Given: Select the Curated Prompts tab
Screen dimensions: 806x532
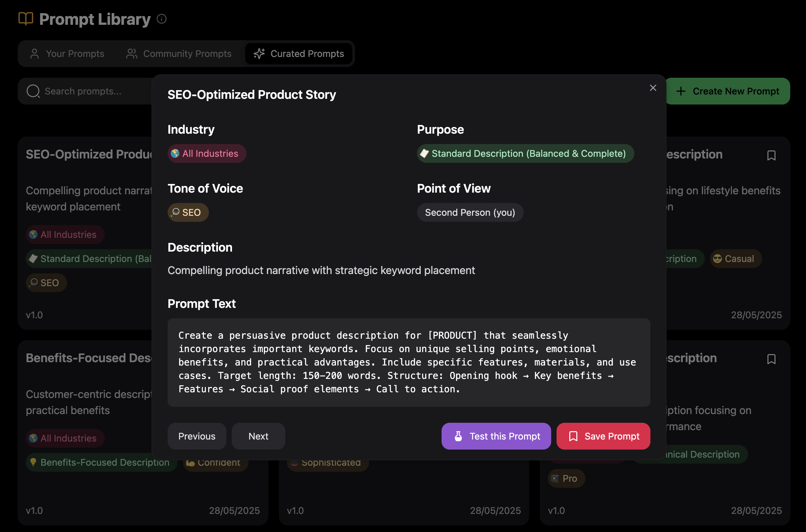Looking at the screenshot, I should click(x=299, y=54).
